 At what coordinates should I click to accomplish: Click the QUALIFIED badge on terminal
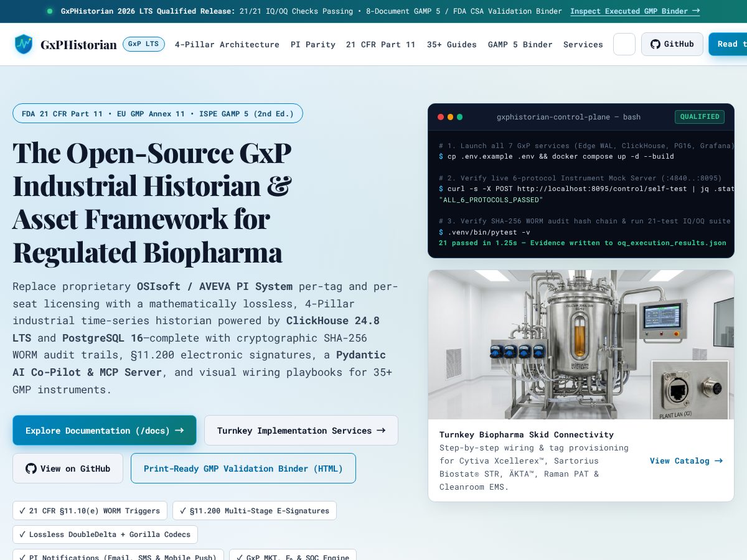700,117
